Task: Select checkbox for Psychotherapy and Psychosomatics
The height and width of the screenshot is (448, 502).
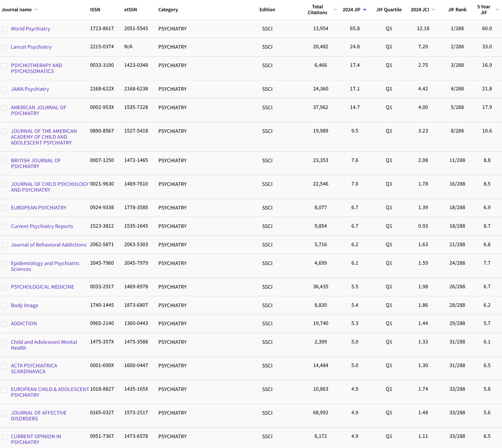Action: point(4,66)
